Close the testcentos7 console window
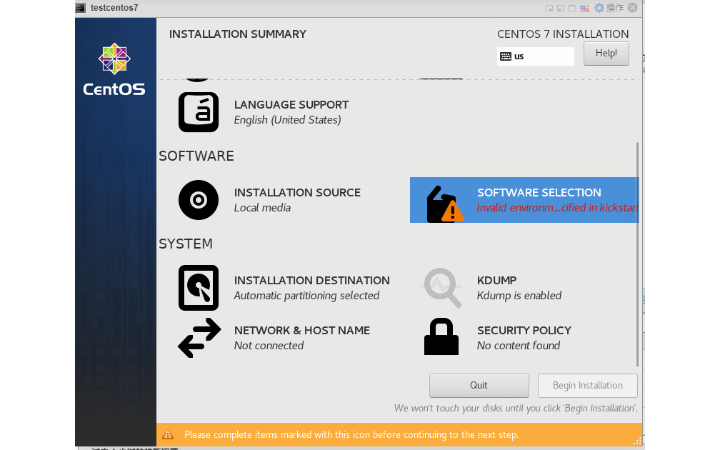Screen dimensions: 720x450 pos(633,8)
